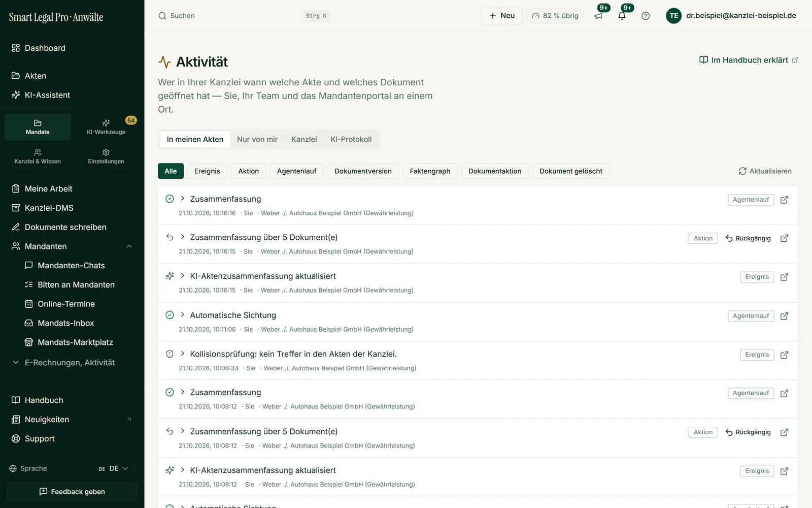The image size is (812, 508).
Task: Click Aktualisieren to refresh the list
Action: point(765,171)
